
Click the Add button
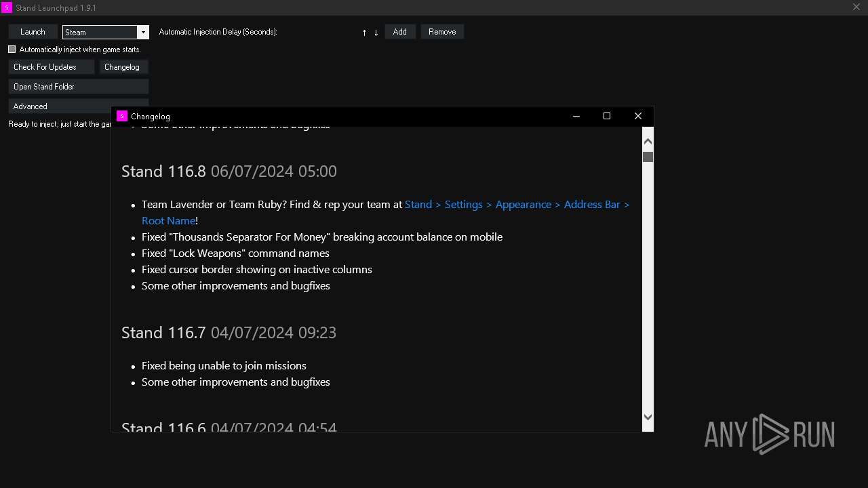(x=400, y=32)
